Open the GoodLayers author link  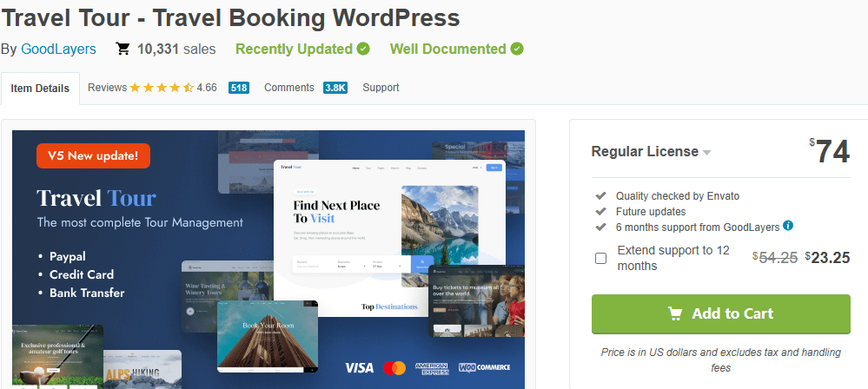59,49
